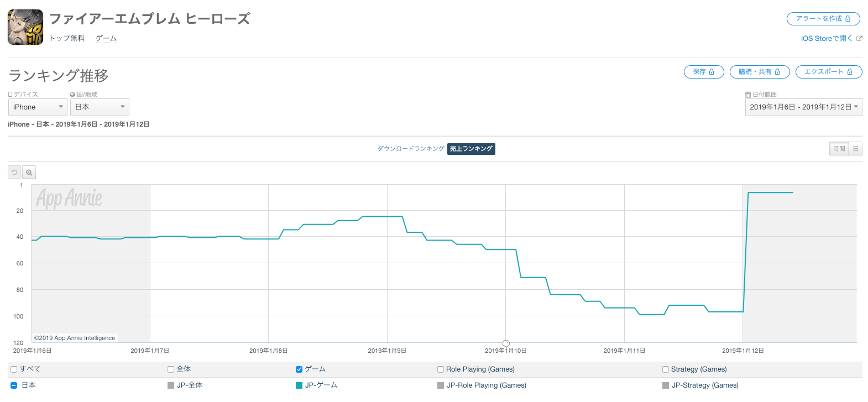The height and width of the screenshot is (402, 868).
Task: Click the lock icon in アラートを作成
Action: pyautogui.click(x=848, y=19)
